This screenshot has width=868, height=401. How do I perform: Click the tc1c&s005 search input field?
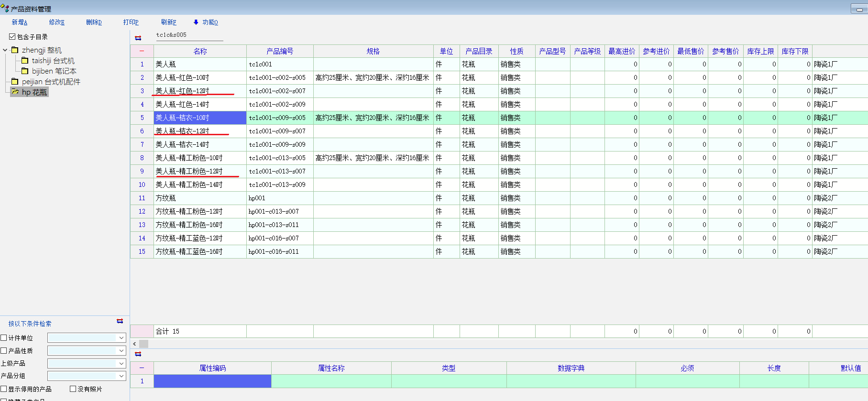189,35
